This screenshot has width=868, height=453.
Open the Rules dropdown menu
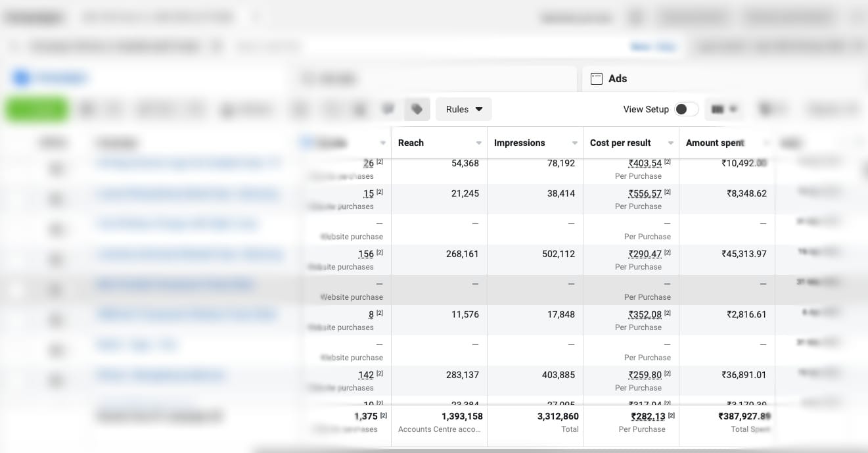tap(463, 109)
